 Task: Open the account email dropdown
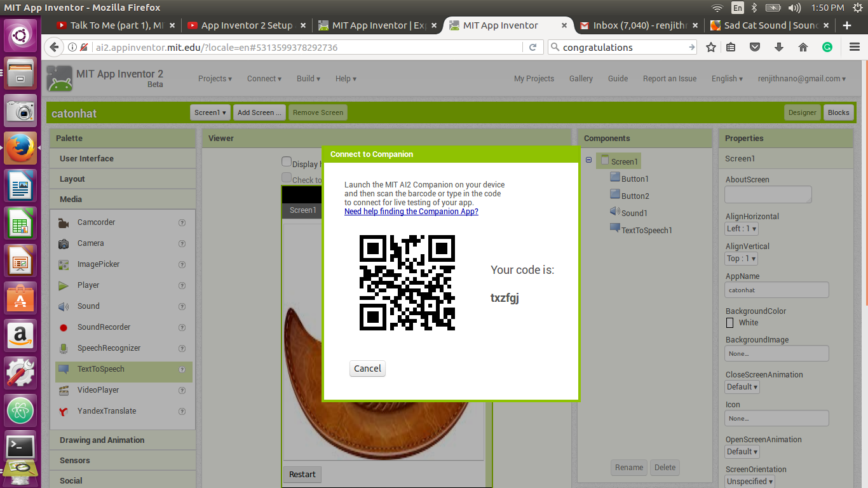802,79
